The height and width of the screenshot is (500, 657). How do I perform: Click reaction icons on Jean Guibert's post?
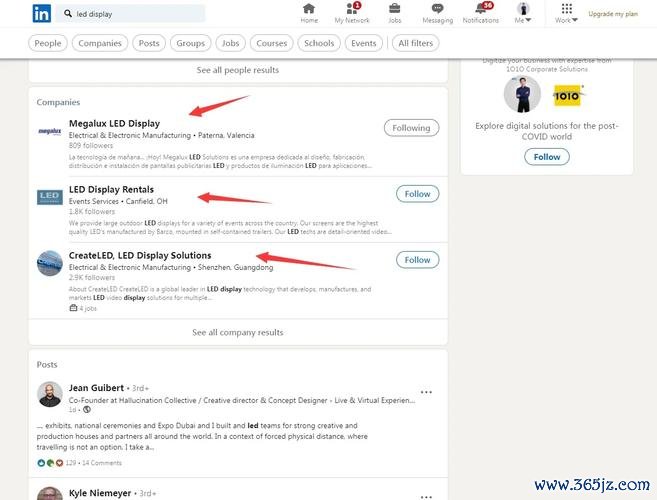click(50, 463)
